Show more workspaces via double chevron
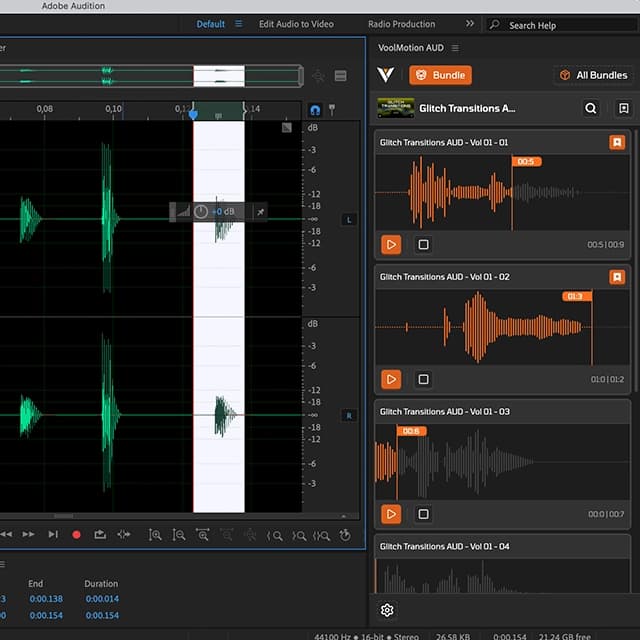 coord(470,24)
